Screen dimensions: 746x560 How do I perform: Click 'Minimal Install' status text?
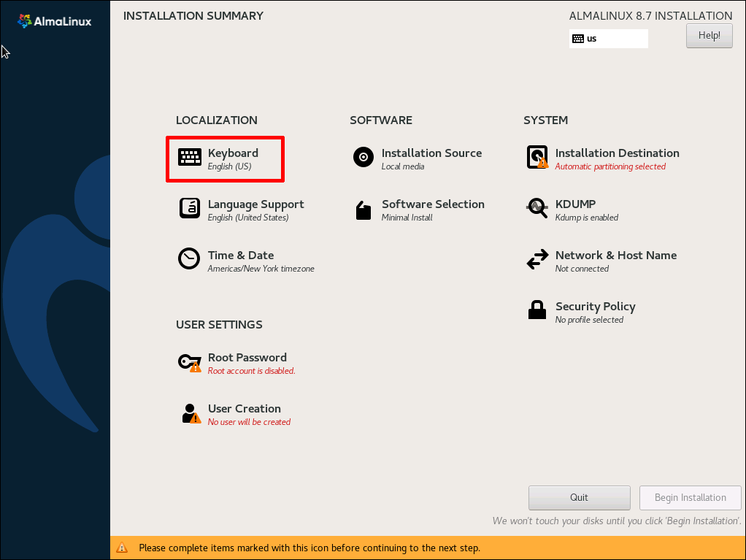point(407,218)
